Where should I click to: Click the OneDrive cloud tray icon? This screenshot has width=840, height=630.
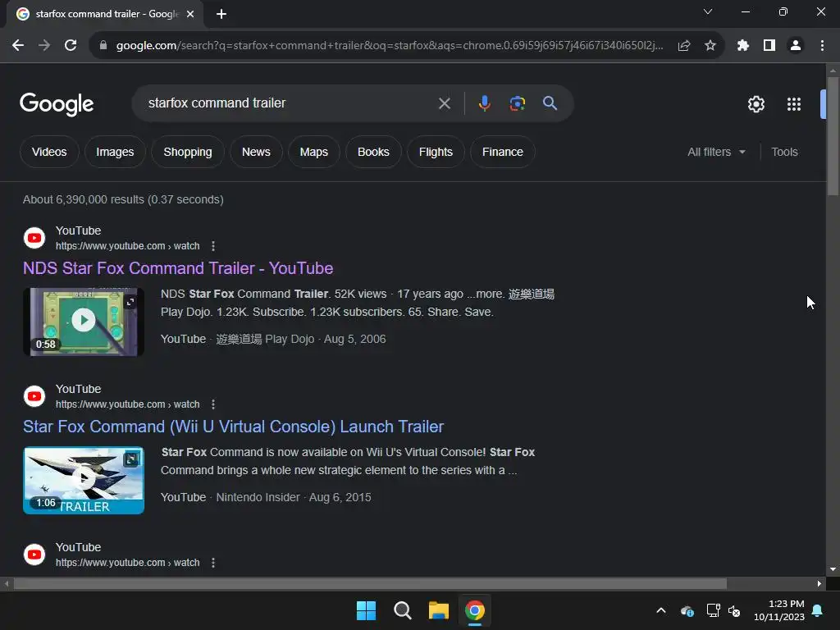(687, 610)
